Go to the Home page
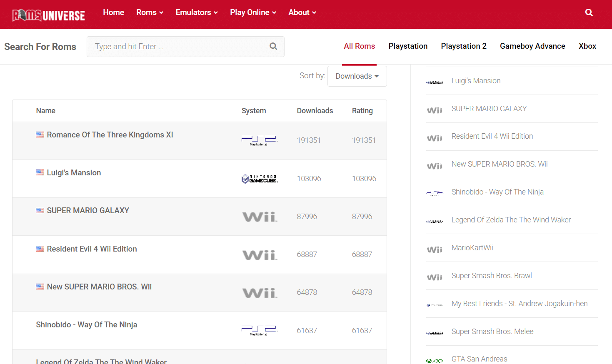The image size is (612, 364). tap(113, 12)
